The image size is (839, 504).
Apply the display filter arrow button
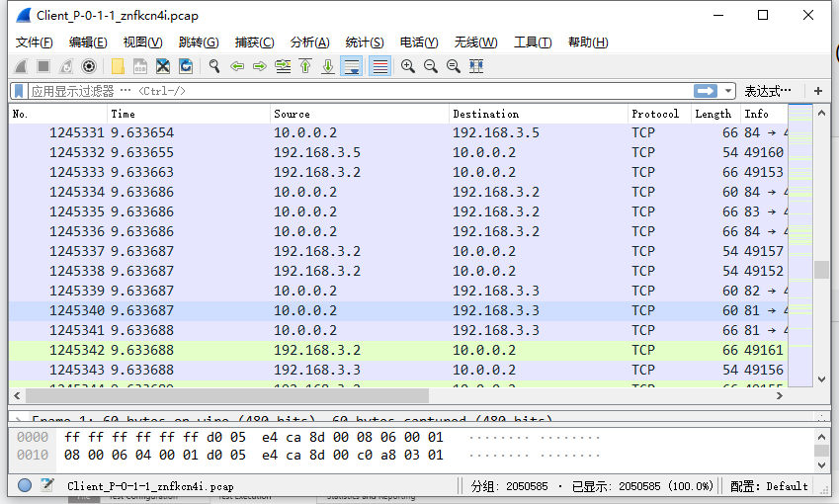pos(706,91)
